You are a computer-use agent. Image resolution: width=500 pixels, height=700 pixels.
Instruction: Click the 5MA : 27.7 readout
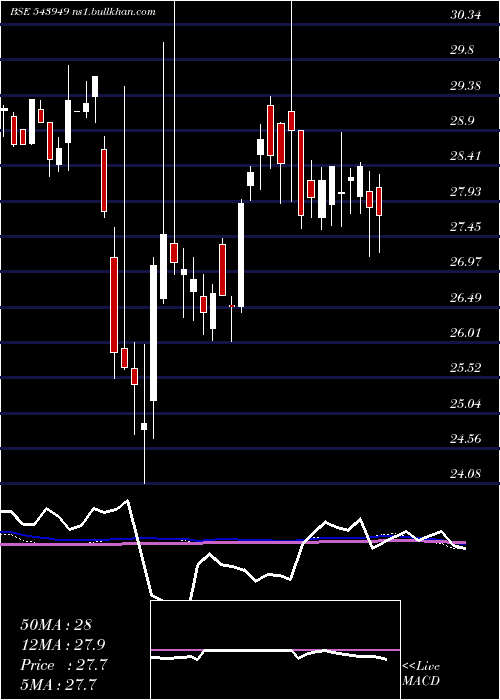coord(59,684)
